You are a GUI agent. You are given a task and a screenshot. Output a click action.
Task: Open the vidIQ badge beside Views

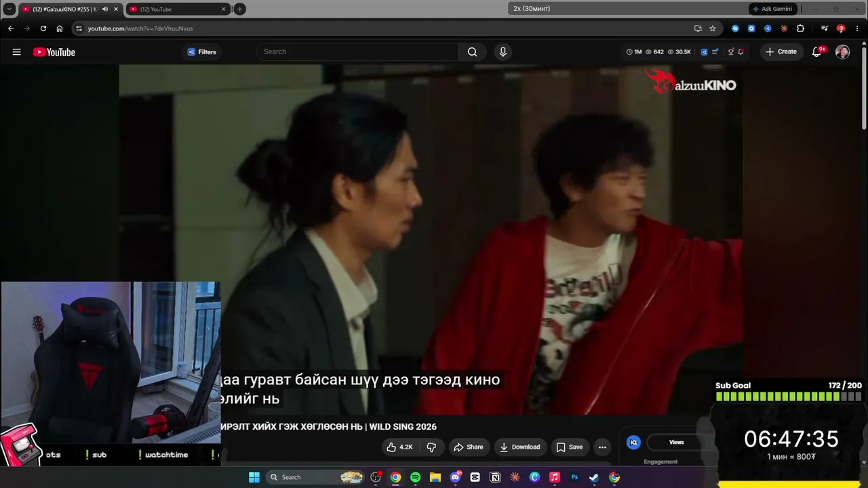point(633,443)
